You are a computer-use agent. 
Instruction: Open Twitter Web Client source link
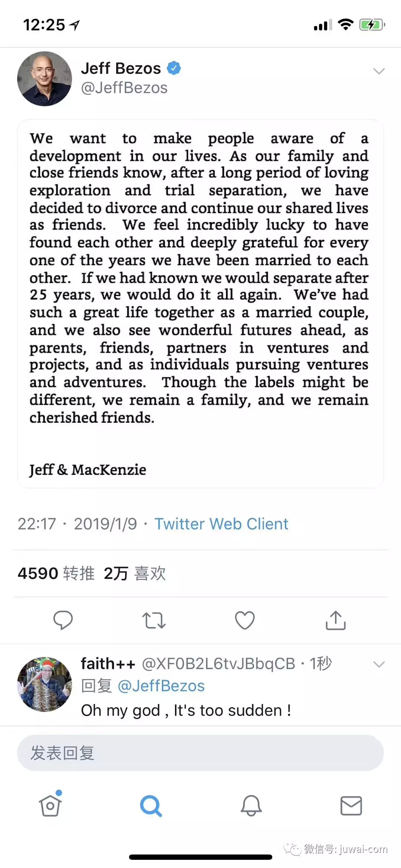coord(221,524)
